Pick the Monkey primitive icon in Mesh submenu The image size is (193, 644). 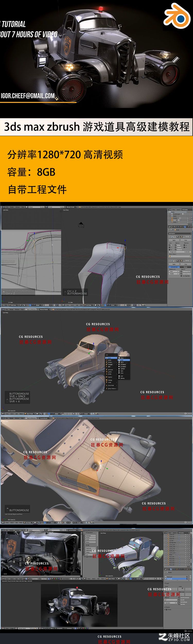pyautogui.click(x=119, y=378)
